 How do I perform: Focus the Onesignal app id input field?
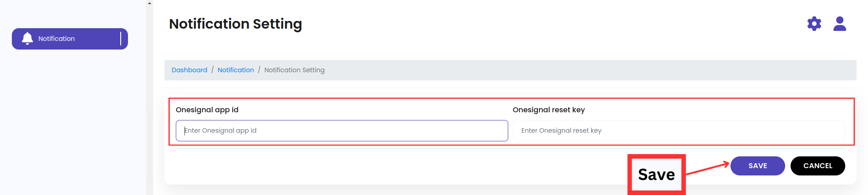(x=342, y=131)
